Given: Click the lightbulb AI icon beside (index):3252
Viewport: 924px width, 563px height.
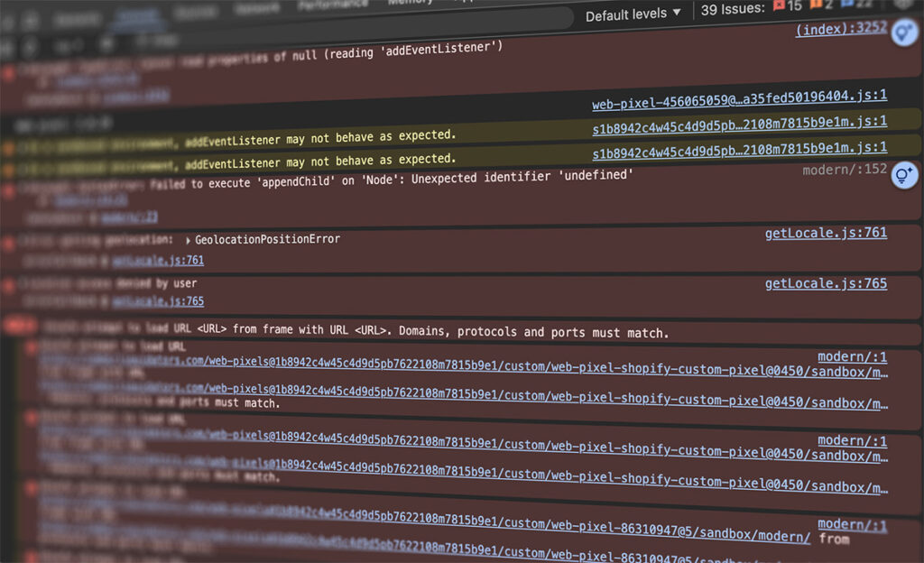Looking at the screenshot, I should pos(904,32).
